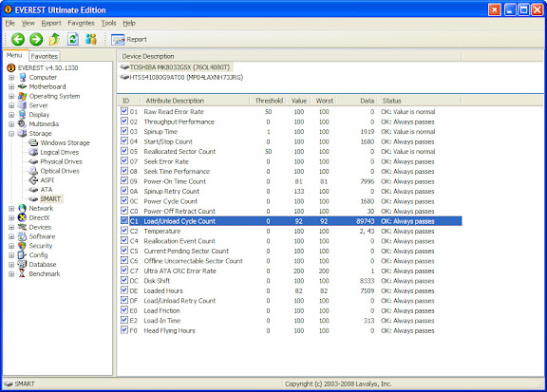This screenshot has height=392, width=547.
Task: Expand the Software tree node
Action: 11,236
